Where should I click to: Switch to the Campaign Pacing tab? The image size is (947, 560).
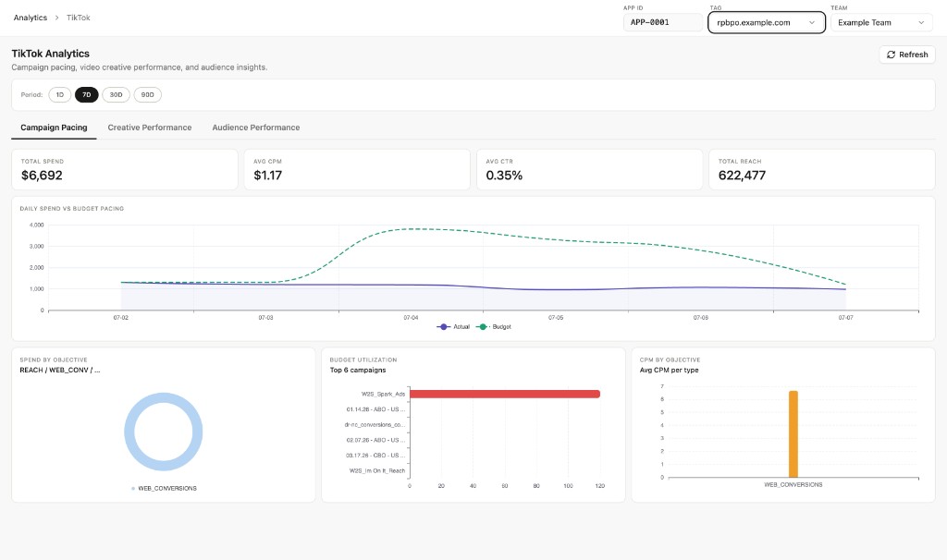(54, 128)
